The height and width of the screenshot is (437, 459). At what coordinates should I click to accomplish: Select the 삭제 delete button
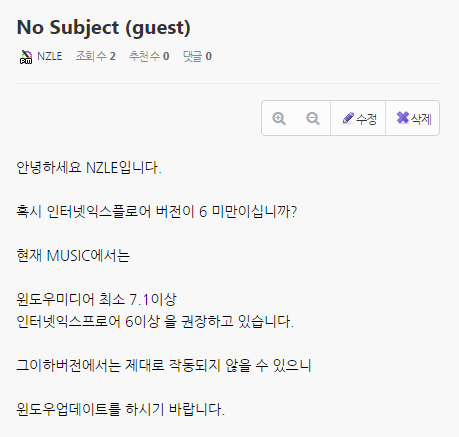click(413, 118)
